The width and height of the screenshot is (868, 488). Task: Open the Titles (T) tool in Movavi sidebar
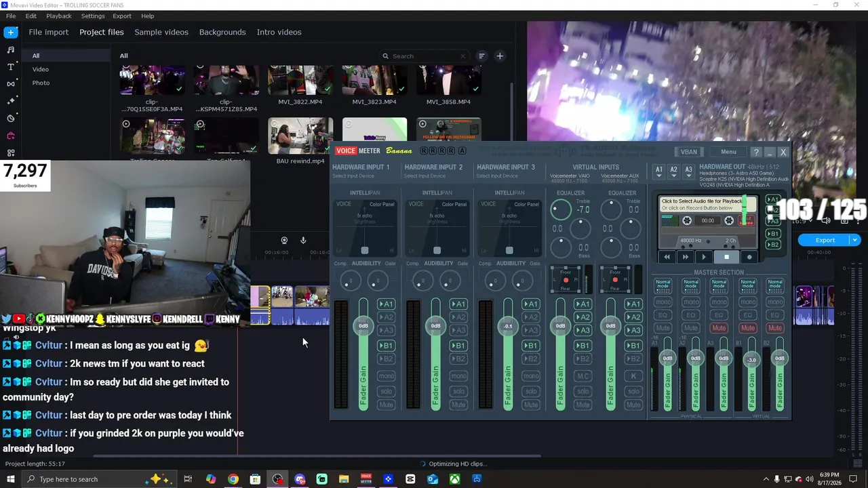(x=11, y=67)
